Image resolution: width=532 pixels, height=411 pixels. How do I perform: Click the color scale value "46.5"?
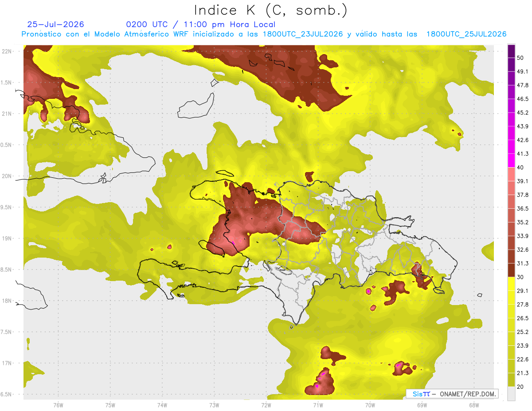click(523, 99)
